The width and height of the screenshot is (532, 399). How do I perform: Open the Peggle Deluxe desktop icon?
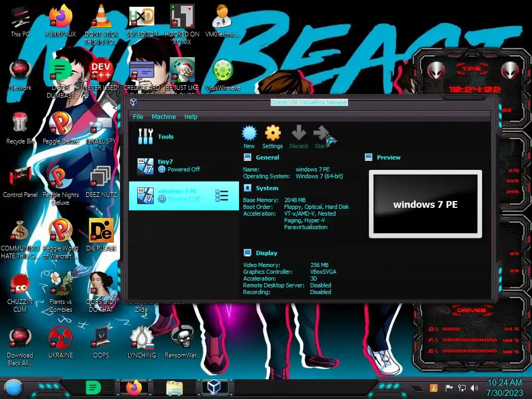pos(61,128)
